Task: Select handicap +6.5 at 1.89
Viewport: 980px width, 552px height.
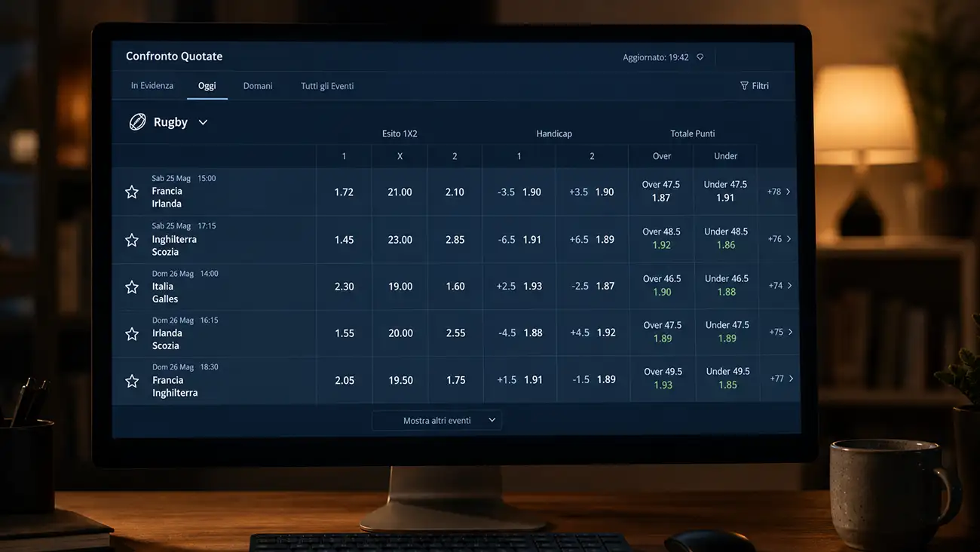Action: click(x=592, y=240)
